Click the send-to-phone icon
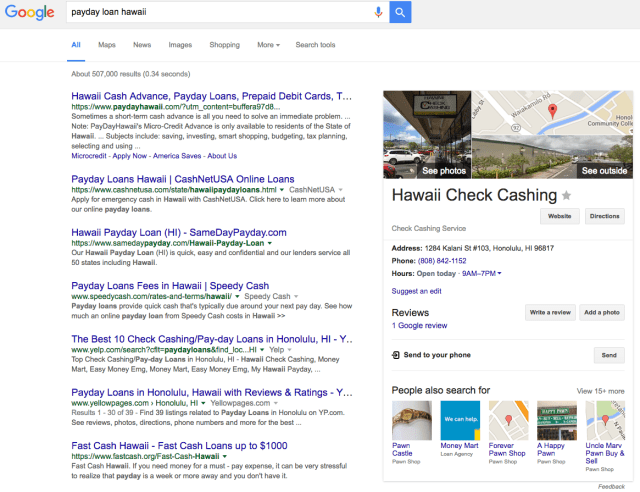Viewport: 640px width, 492px height. [396, 355]
